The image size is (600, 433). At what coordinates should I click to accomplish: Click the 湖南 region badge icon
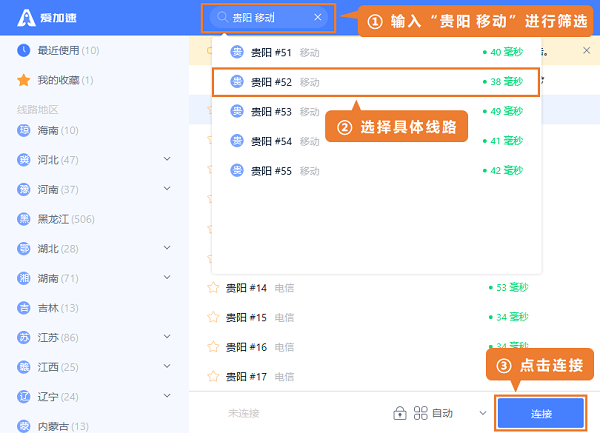24,278
